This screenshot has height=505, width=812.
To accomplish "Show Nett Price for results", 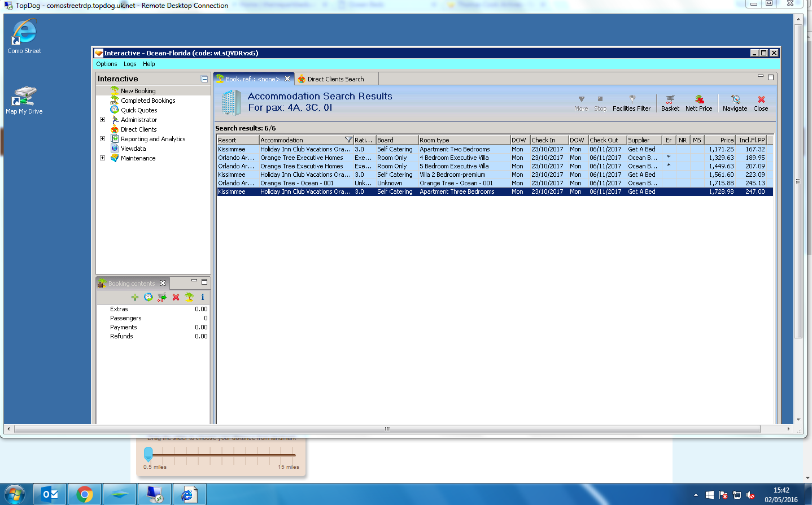I will pyautogui.click(x=699, y=103).
